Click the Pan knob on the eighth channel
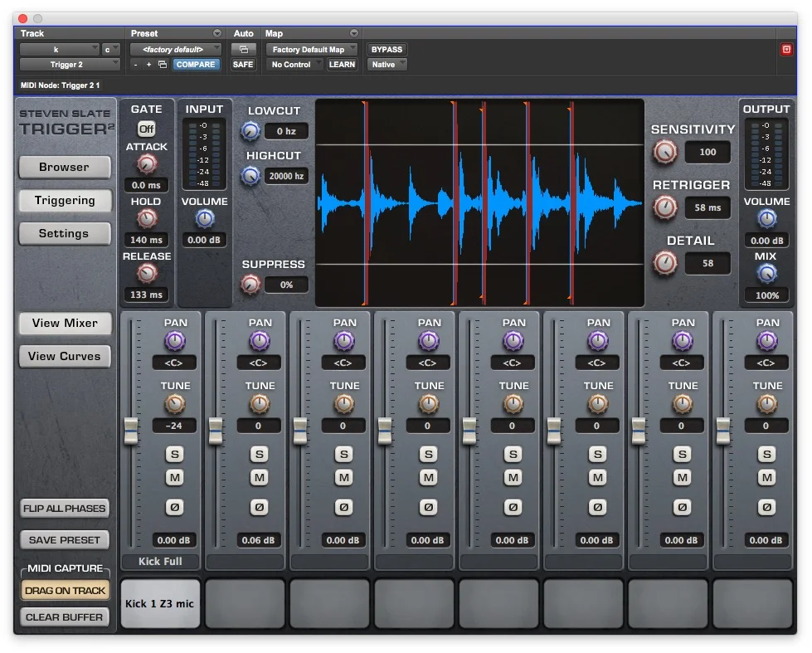The width and height of the screenshot is (812, 653). 767,341
